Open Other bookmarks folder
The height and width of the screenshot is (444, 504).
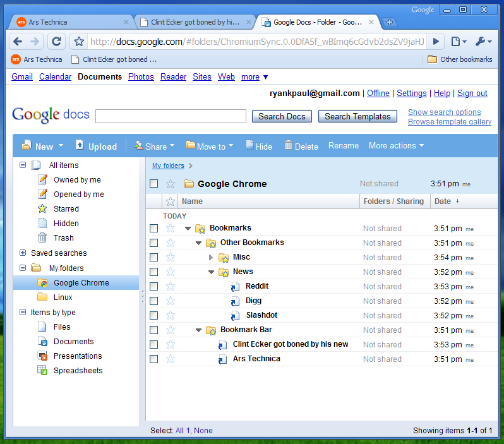460,59
